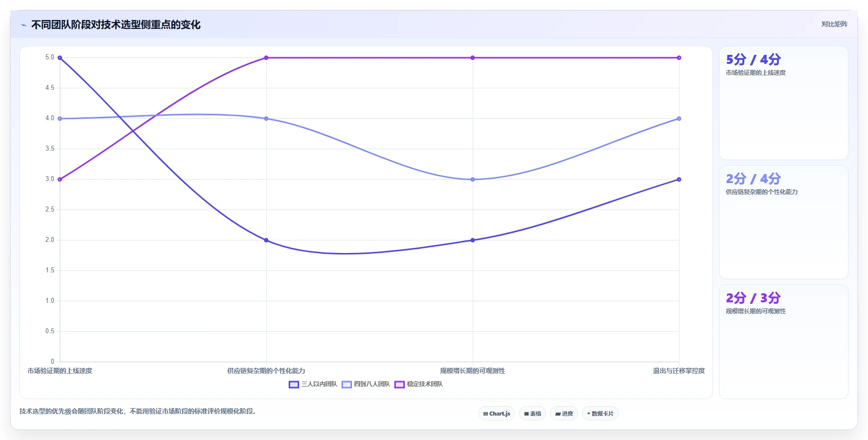
Task: Select 三人以内团队 point at 规模增长期 value 2
Action: [473, 240]
